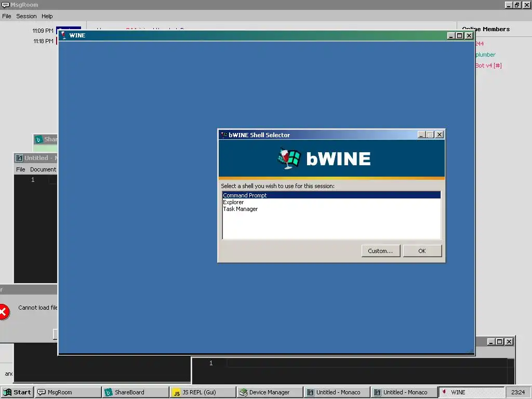Open the Custom... shell option
The width and height of the screenshot is (532, 399).
(x=381, y=251)
